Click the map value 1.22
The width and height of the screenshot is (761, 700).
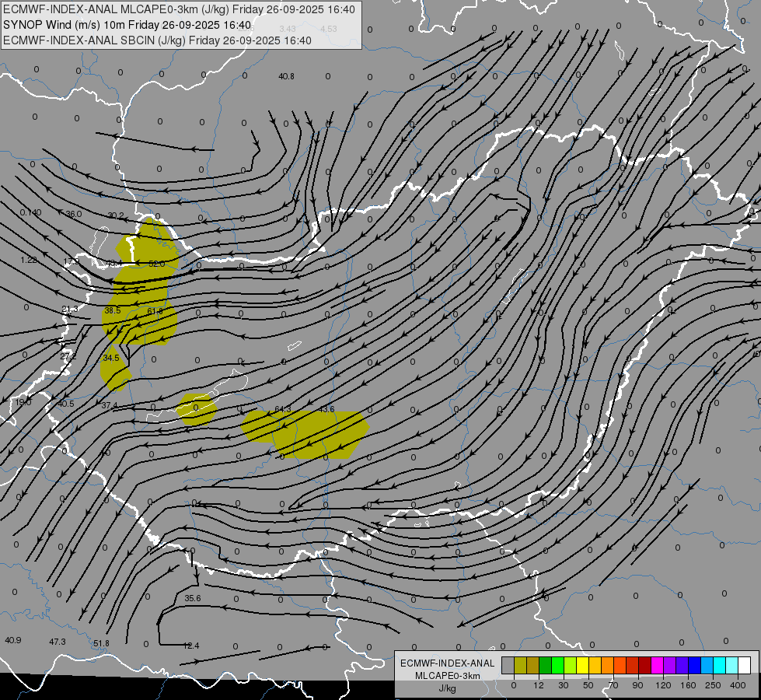(x=29, y=261)
